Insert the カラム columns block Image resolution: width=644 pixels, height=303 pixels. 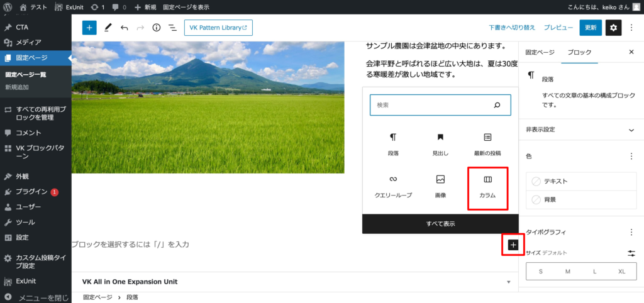coord(487,187)
